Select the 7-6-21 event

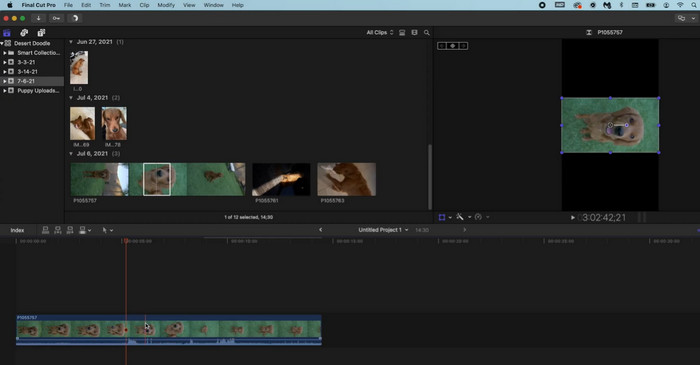click(x=32, y=81)
